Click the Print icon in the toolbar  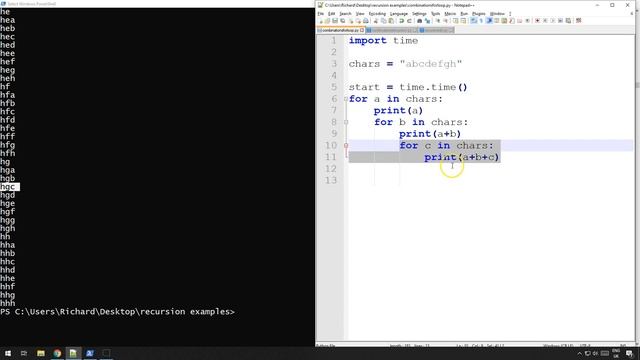coord(366,21)
